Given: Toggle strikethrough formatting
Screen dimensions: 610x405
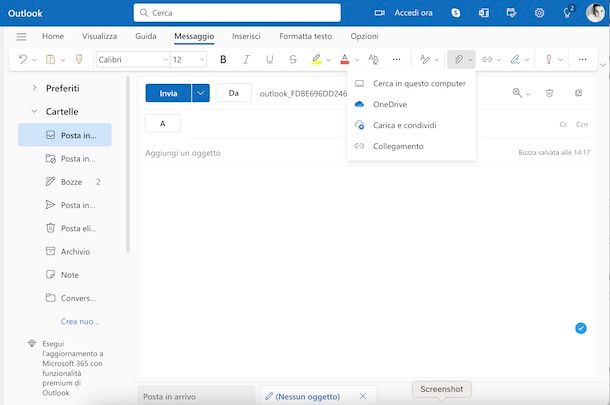Looking at the screenshot, I should click(x=293, y=59).
